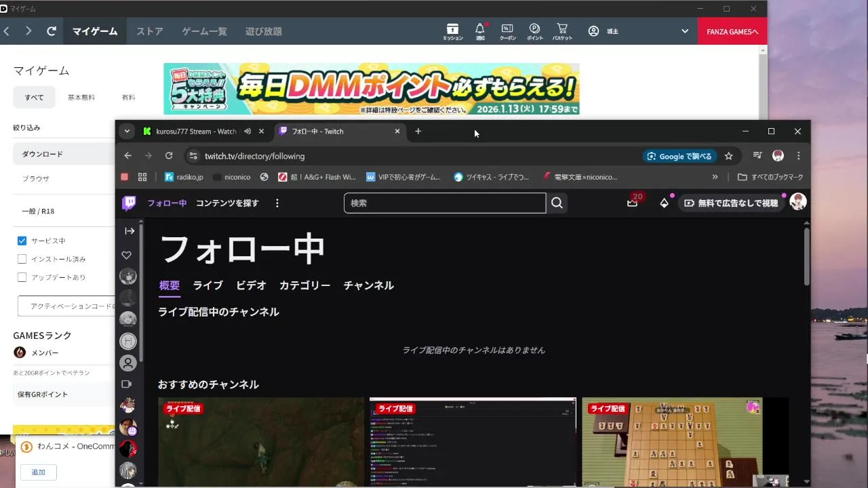The image size is (868, 488).
Task: Select 'ダウンロード' filter in DMM window
Action: (64, 154)
